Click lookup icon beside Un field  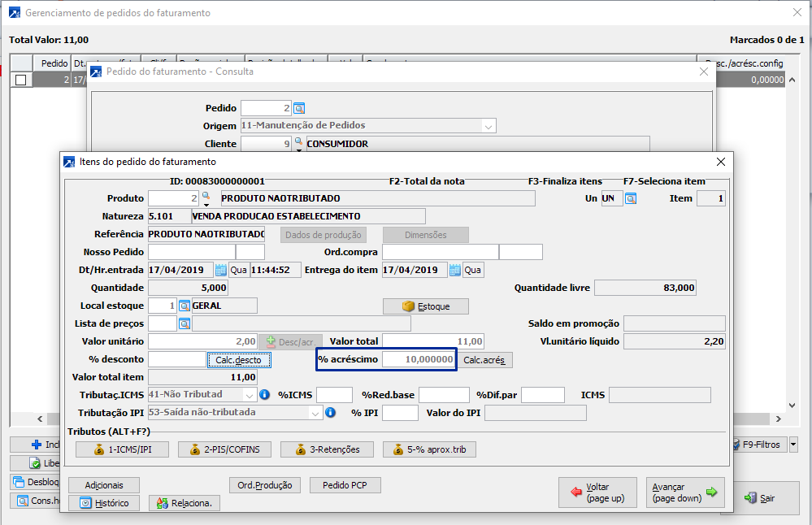click(630, 198)
